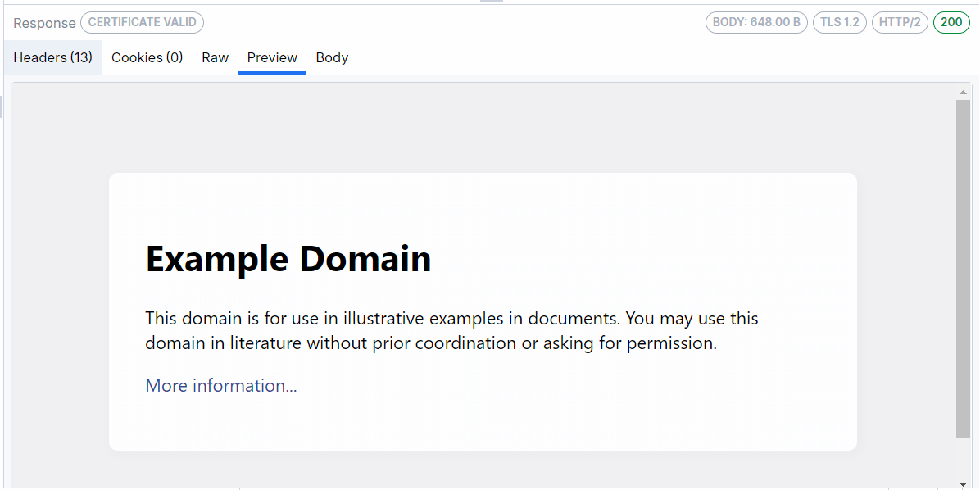Click the CERTIFICATE VALID badge
980x490 pixels.
(x=141, y=22)
